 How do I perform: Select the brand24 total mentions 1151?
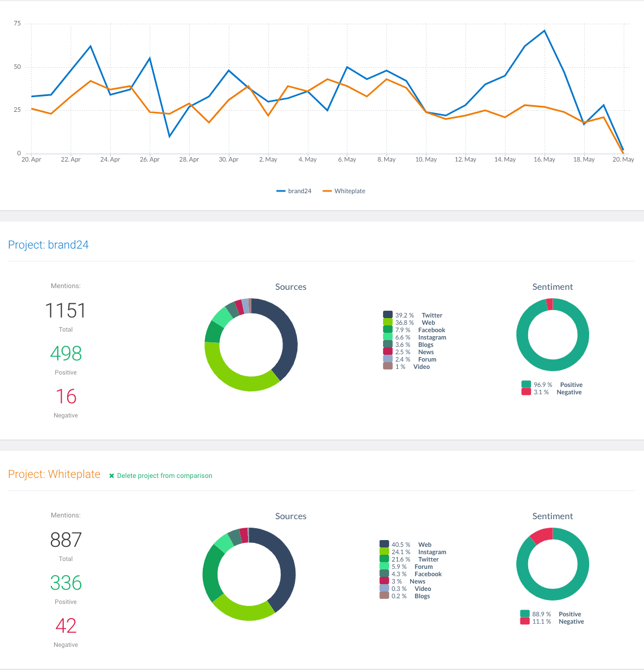pos(66,311)
